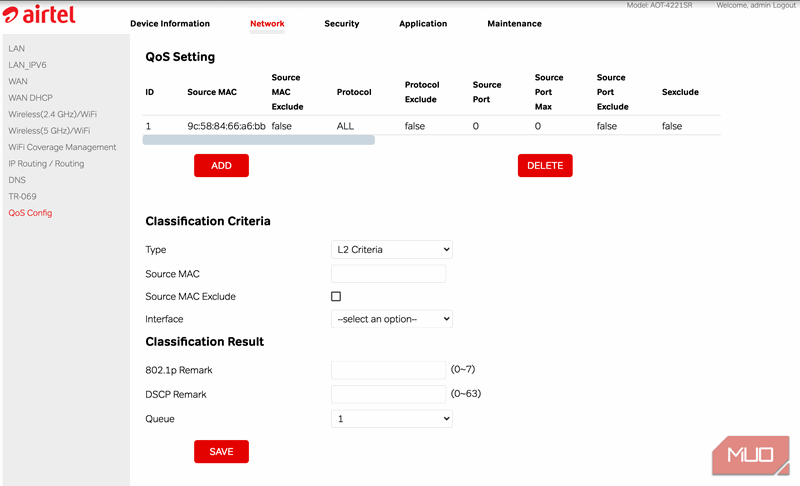The image size is (800, 486).
Task: Switch to the Security tab
Action: [x=341, y=24]
